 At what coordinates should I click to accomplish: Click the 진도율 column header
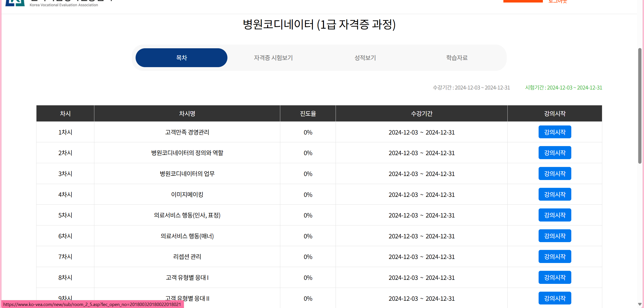point(308,114)
